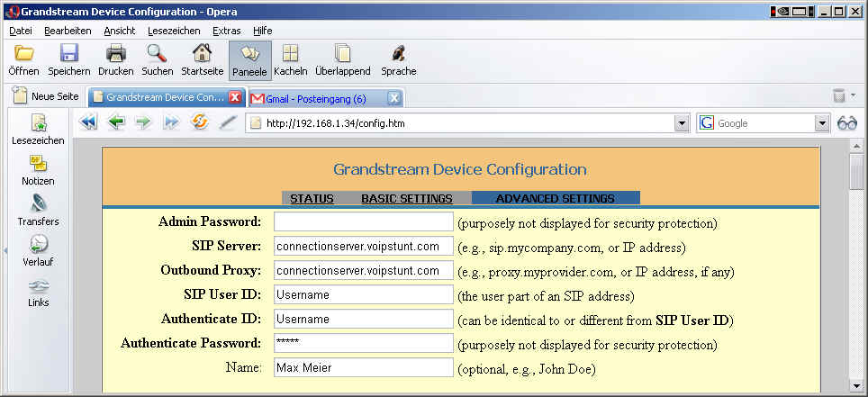Open the Suchen magnifier tool
Screen dimensions: 868x397
158,54
